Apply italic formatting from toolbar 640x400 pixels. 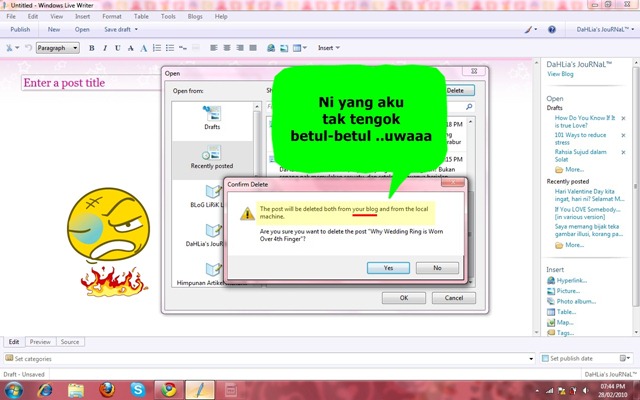coord(105,48)
